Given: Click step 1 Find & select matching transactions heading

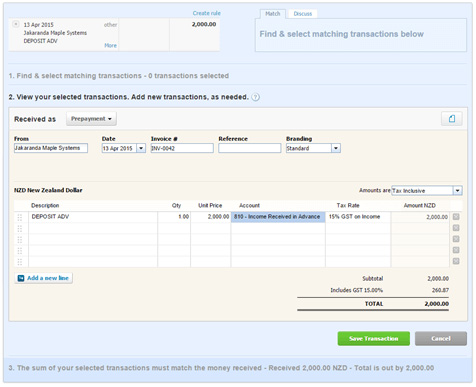Looking at the screenshot, I should [119, 76].
